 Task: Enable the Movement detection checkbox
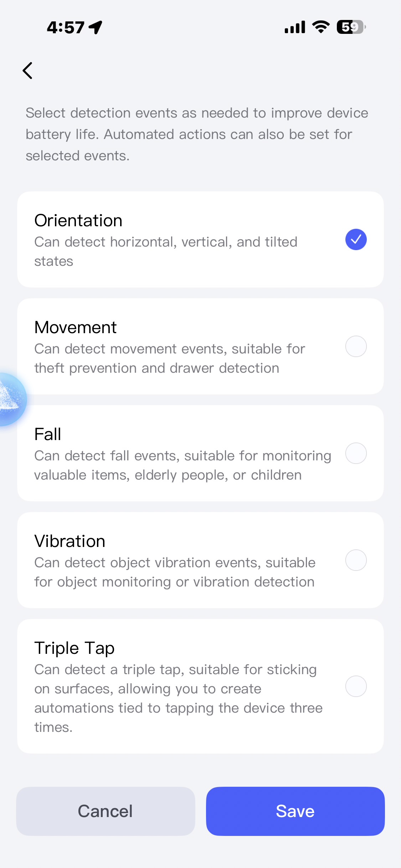point(356,346)
